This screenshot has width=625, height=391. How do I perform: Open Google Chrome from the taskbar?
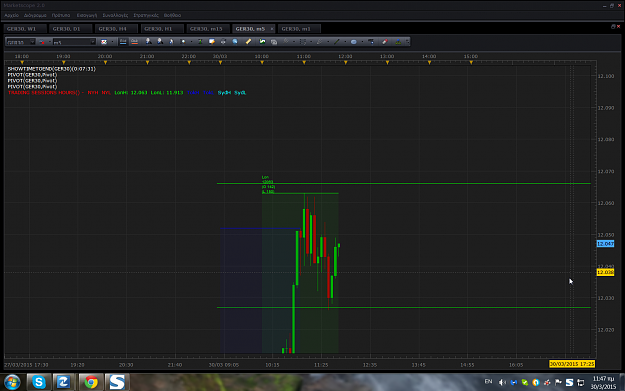click(x=91, y=382)
